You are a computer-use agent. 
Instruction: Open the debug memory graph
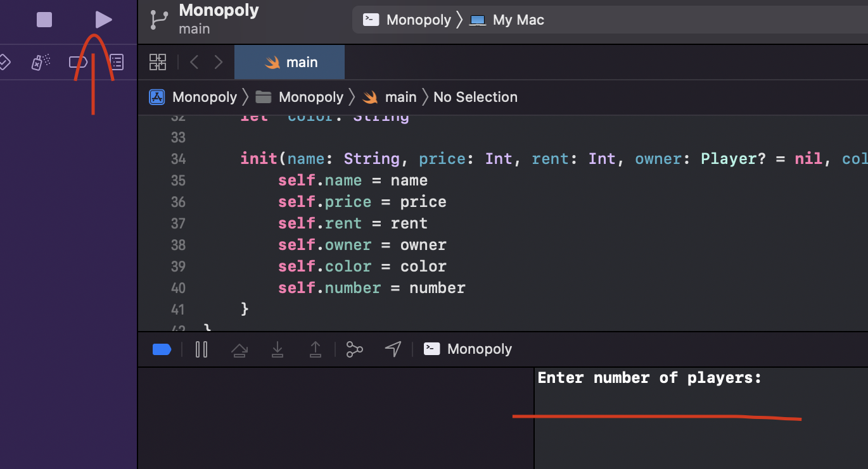pos(354,349)
